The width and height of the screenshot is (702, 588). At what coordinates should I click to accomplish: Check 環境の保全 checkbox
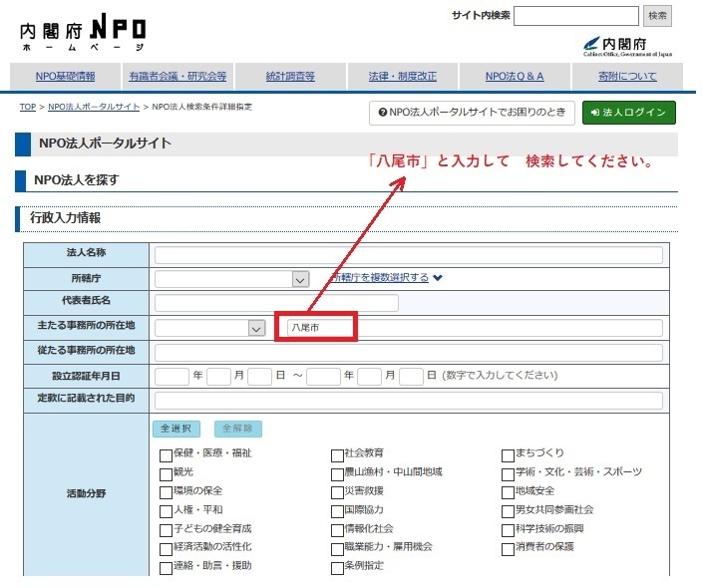pos(167,492)
